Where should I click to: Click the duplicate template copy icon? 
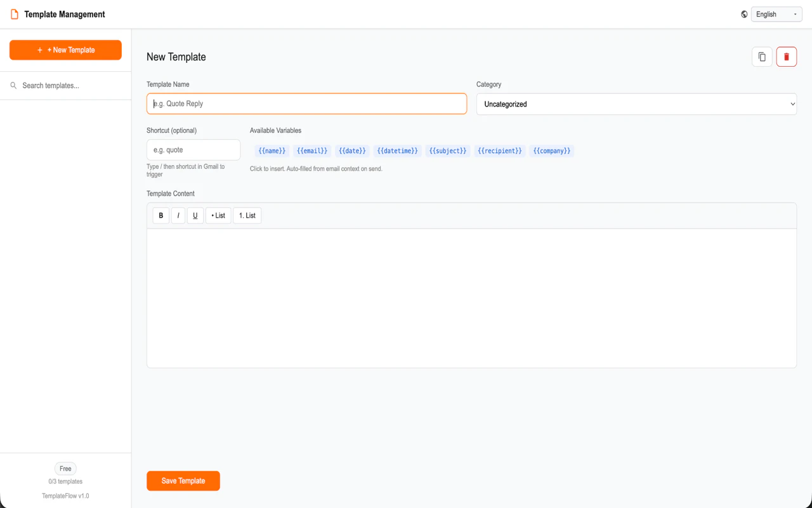click(762, 57)
